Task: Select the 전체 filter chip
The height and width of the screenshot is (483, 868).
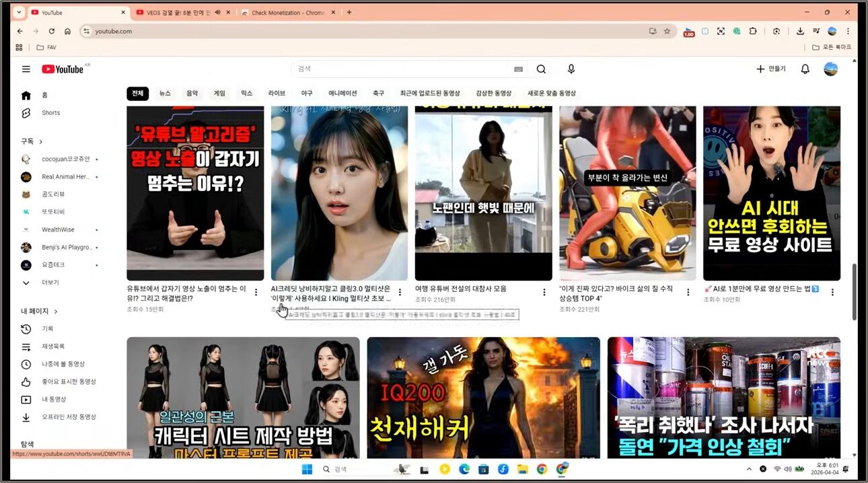Action: [138, 94]
